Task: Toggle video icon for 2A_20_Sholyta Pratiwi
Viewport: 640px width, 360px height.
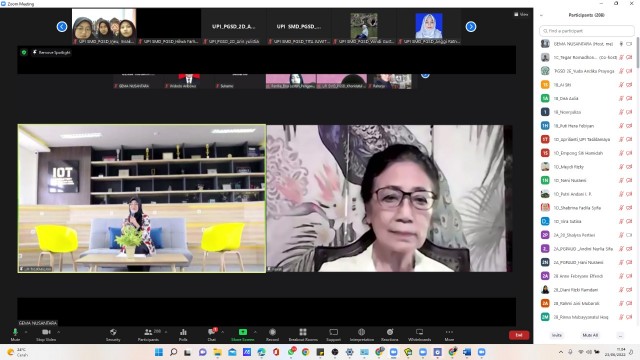Action: (629, 235)
